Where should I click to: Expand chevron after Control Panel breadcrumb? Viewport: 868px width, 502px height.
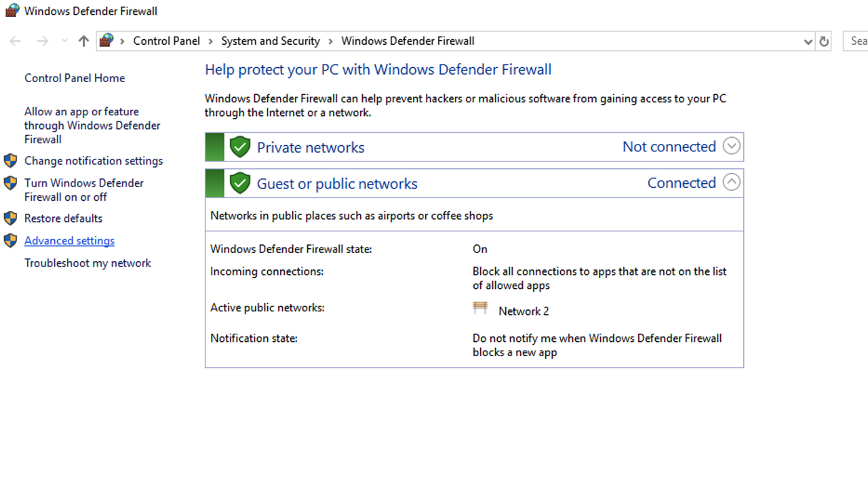(211, 41)
